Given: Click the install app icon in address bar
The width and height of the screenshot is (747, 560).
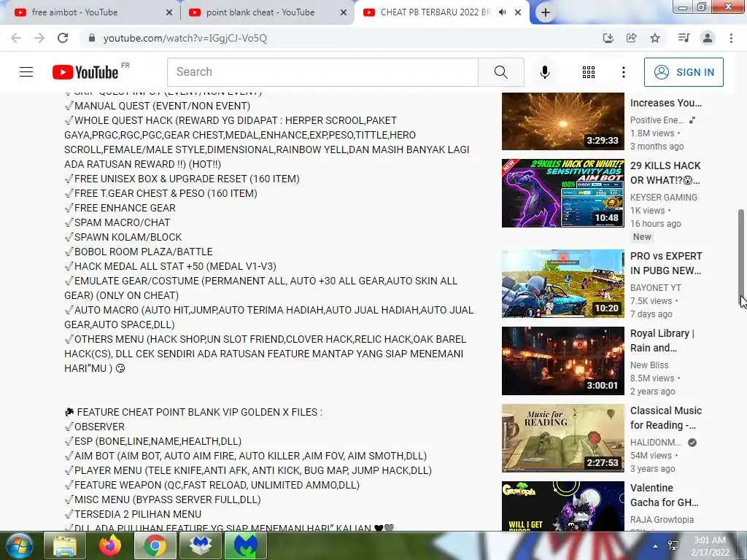Looking at the screenshot, I should (608, 38).
